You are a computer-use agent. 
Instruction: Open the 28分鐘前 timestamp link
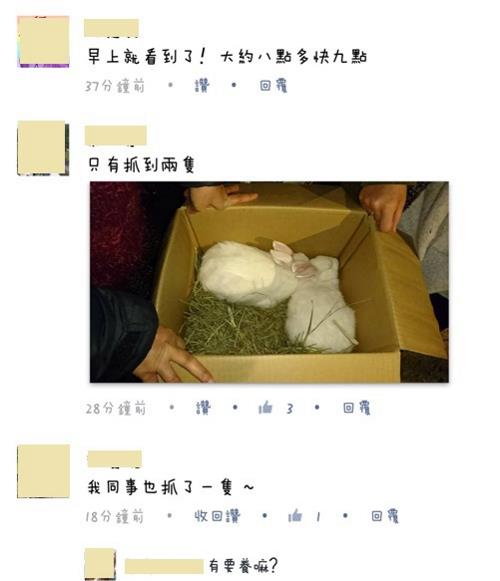(x=116, y=409)
